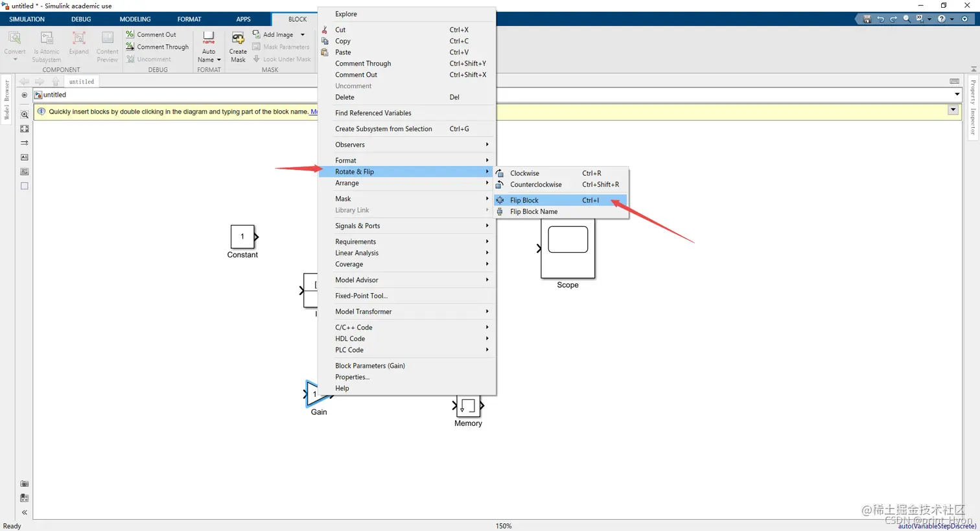Click Comment Through in the ribbon
This screenshot has width=980, height=531.
[x=157, y=47]
